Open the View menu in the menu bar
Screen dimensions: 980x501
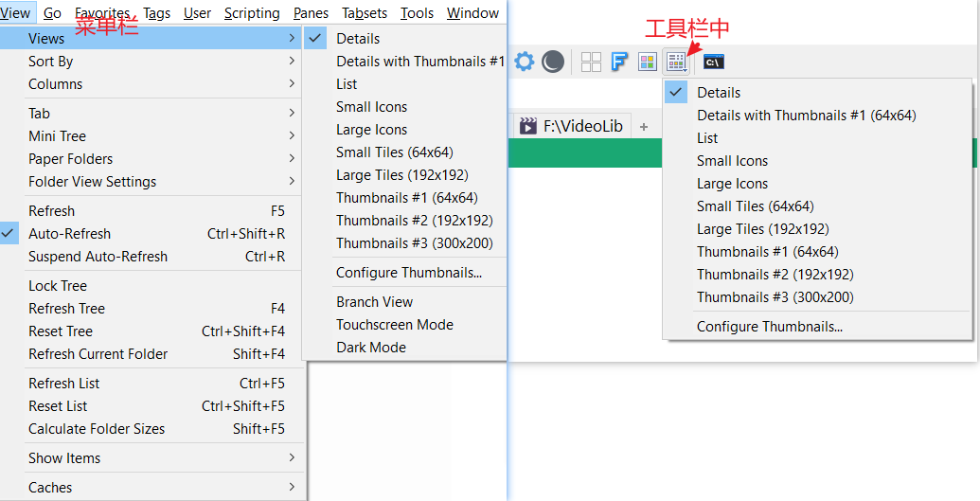(x=16, y=12)
